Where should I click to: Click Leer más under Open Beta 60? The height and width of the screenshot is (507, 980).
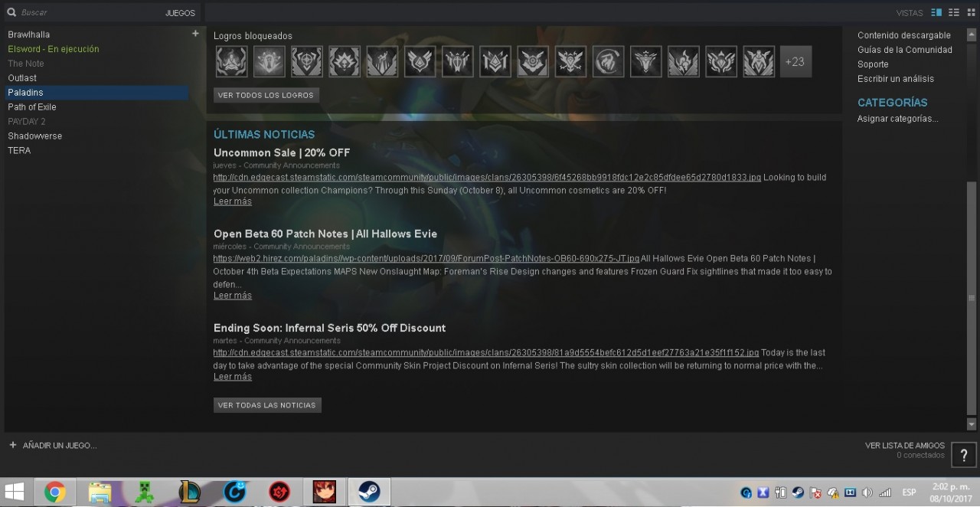[233, 296]
